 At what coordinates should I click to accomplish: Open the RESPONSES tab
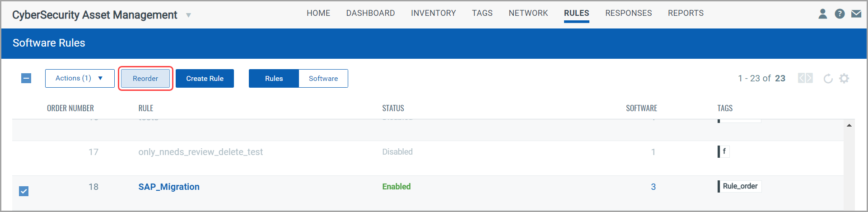pos(629,13)
